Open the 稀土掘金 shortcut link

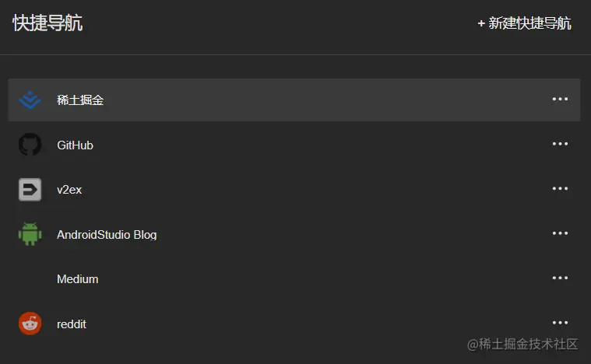(80, 100)
